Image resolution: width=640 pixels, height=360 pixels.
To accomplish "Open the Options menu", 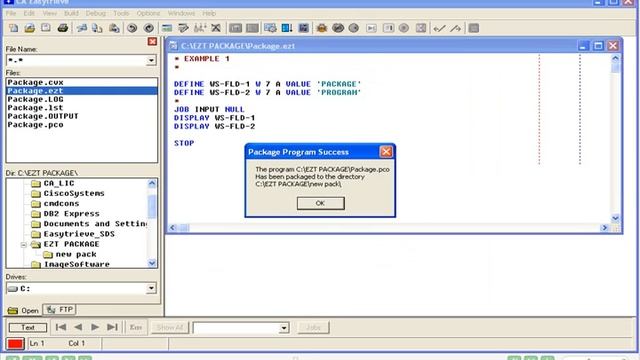I will pos(148,13).
